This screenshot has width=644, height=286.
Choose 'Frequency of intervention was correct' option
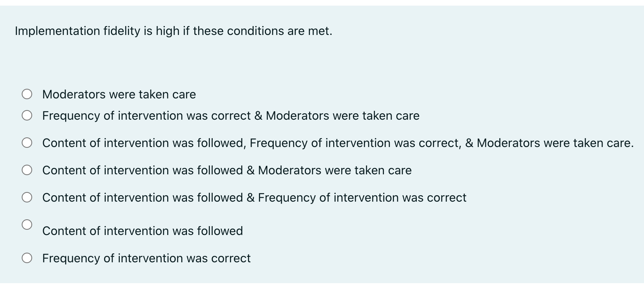click(27, 258)
